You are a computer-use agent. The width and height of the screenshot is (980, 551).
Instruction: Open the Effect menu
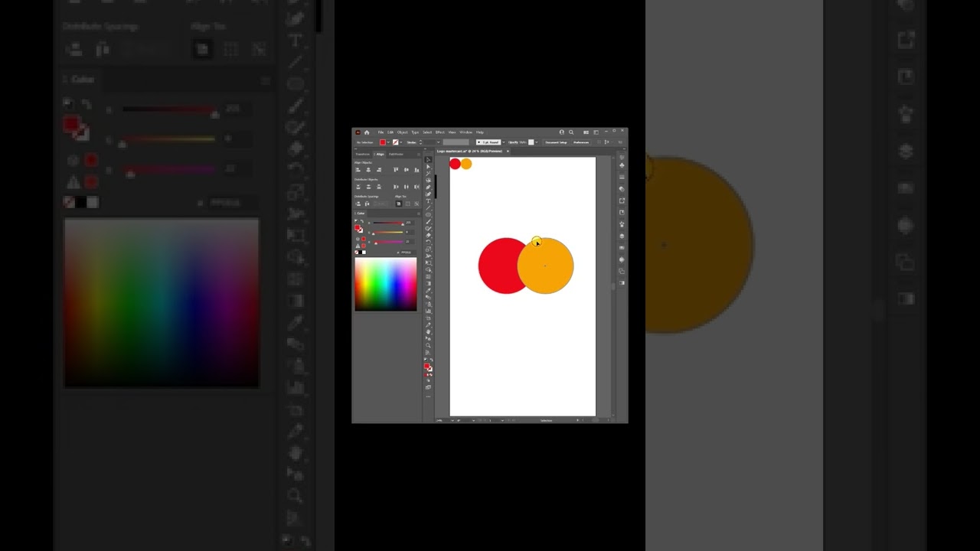click(x=440, y=132)
